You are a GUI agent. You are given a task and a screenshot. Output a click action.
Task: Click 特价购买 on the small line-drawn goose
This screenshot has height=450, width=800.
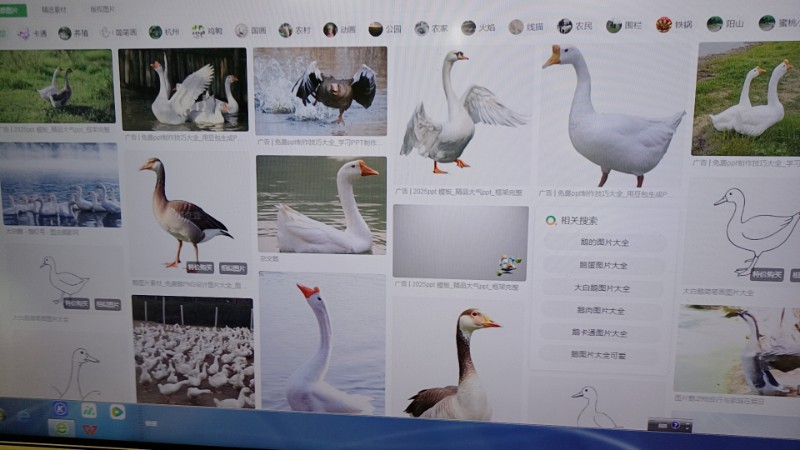tap(77, 303)
